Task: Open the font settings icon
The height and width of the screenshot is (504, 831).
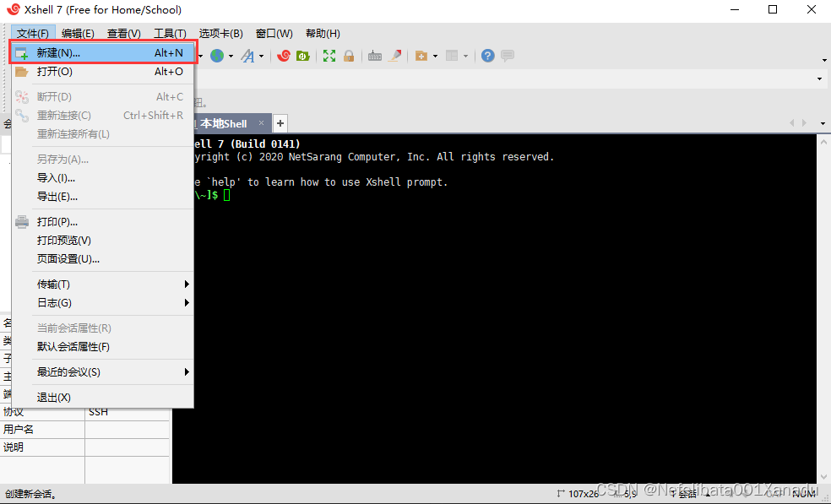Action: (247, 56)
